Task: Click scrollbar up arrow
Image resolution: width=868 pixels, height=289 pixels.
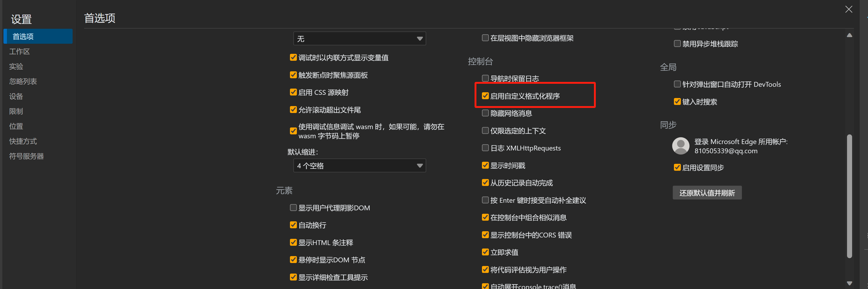Action: click(x=849, y=35)
